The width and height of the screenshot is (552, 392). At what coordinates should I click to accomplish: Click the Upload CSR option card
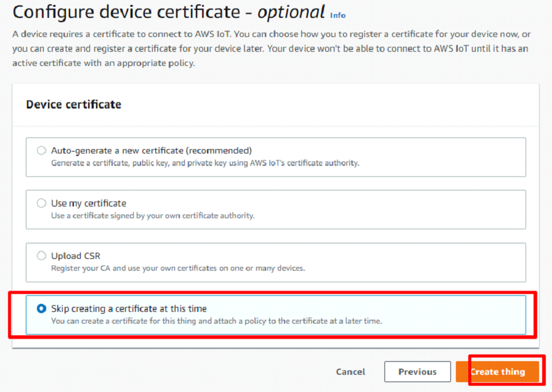click(x=275, y=261)
